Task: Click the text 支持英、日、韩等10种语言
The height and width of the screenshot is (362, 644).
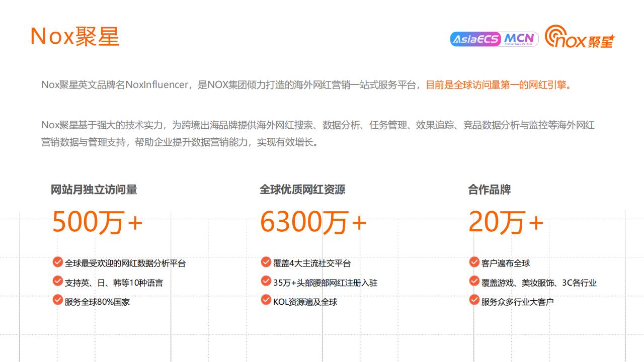Action: click(114, 283)
